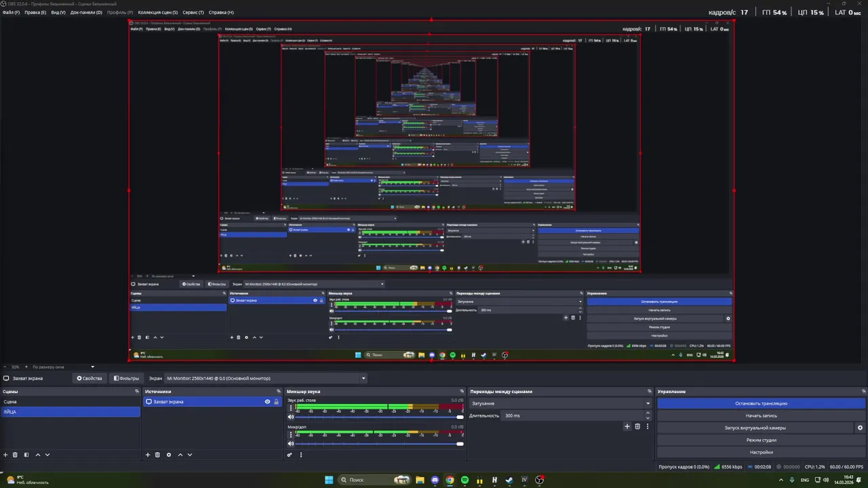Delete selected scene with trash icon in Сцены

15,455
